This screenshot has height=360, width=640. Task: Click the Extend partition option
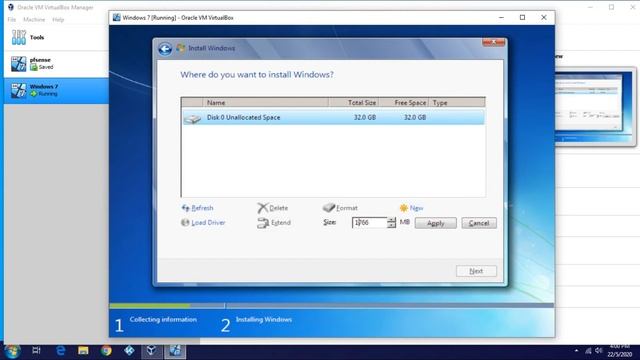tap(274, 223)
